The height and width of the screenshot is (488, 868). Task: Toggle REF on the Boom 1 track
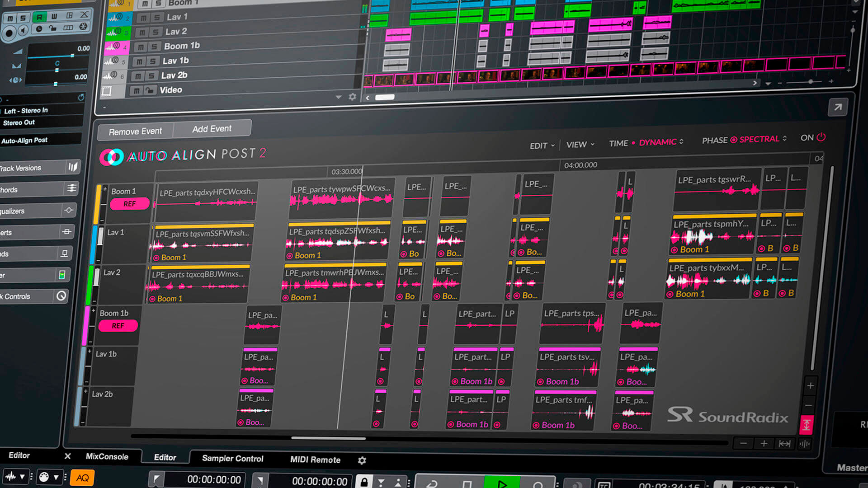point(129,204)
